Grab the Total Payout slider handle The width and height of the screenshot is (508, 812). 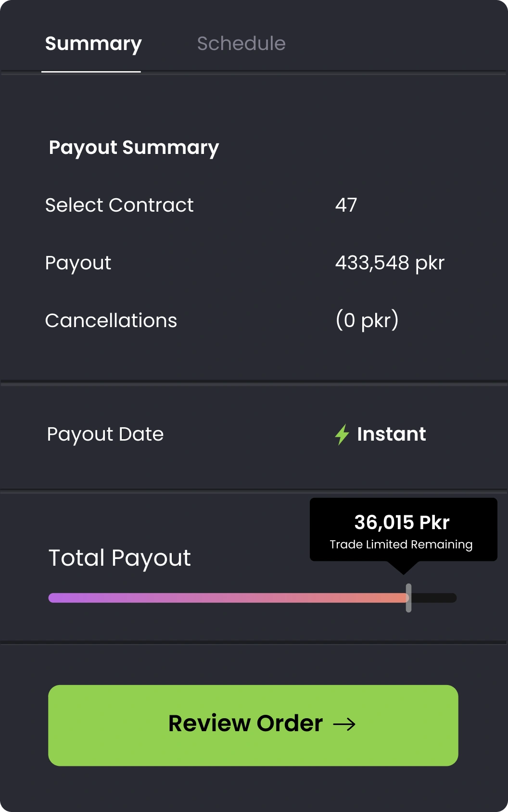coord(408,598)
